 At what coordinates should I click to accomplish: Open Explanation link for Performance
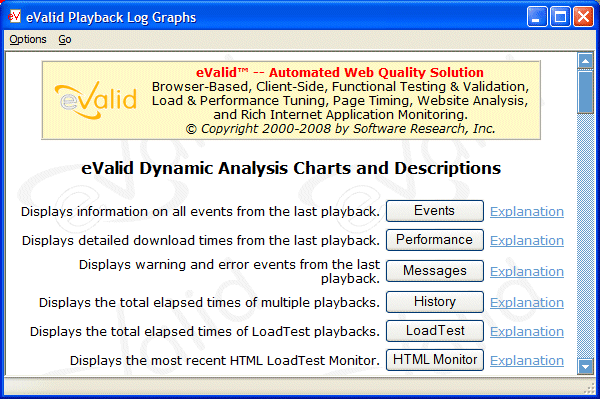click(x=527, y=241)
